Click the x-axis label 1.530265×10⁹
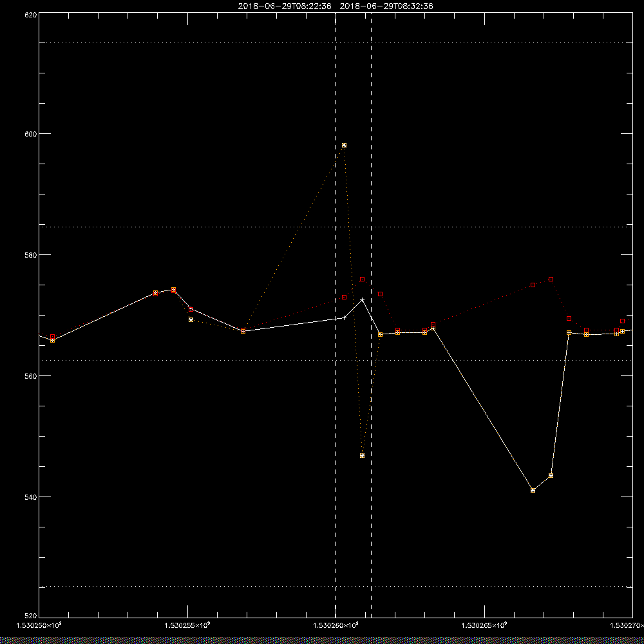This screenshot has height=644, width=644. pos(485,625)
